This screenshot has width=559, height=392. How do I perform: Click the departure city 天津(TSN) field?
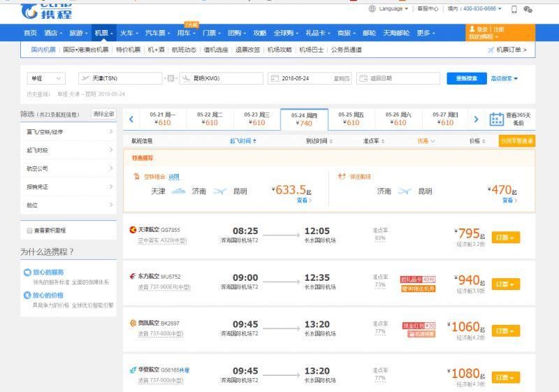tap(120, 78)
